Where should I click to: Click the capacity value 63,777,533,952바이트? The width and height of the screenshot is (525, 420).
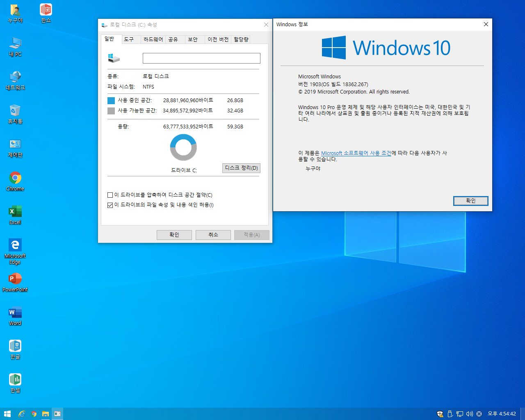coord(188,127)
